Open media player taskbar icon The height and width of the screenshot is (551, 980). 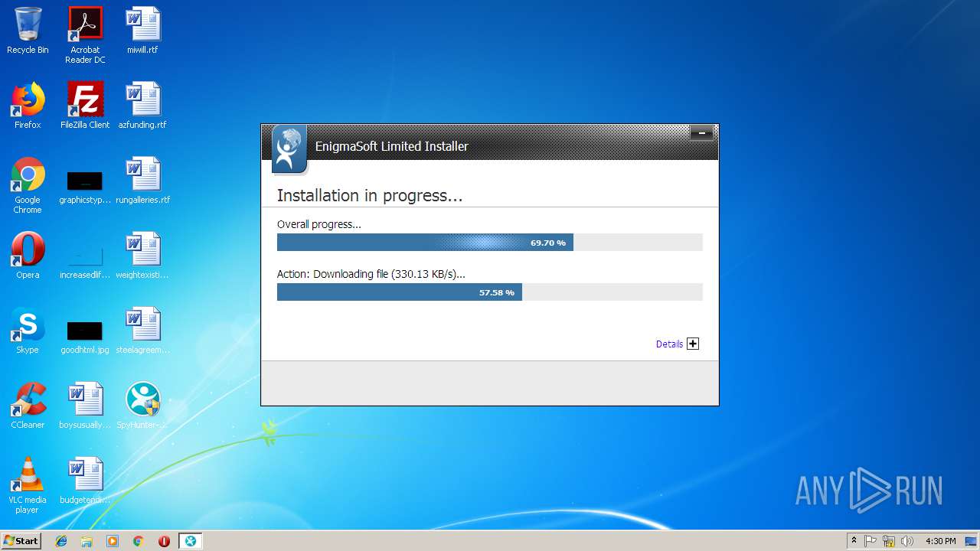(113, 541)
